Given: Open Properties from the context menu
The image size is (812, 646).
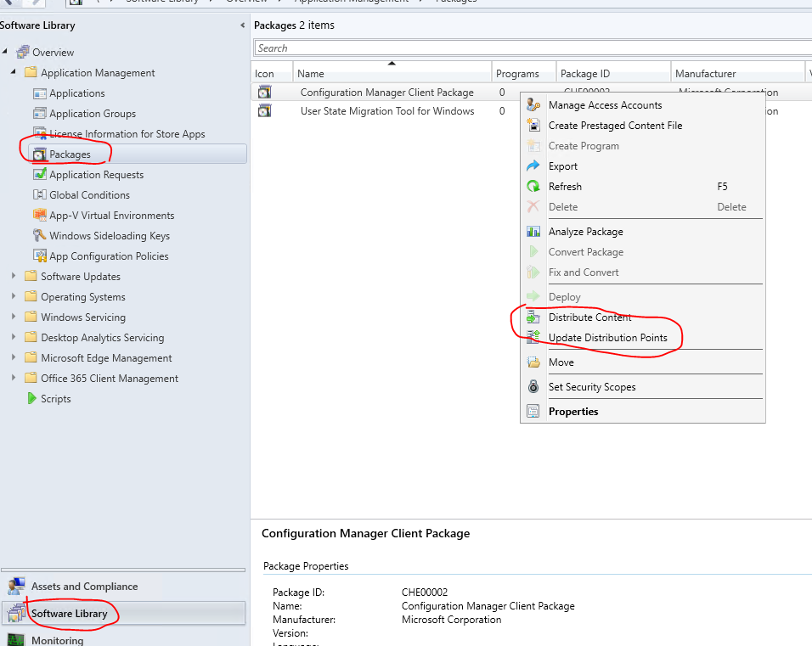Looking at the screenshot, I should click(642, 412).
